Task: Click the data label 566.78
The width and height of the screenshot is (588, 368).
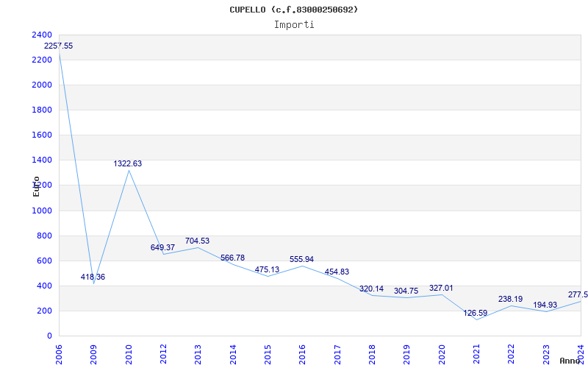Action: coord(232,258)
